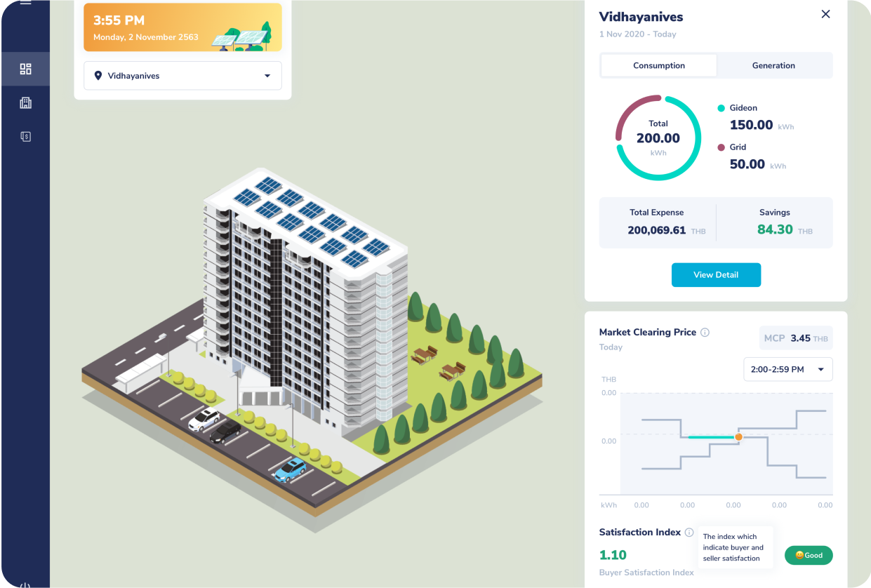Click the Good satisfaction badge
Image resolution: width=871 pixels, height=588 pixels.
[x=809, y=555]
